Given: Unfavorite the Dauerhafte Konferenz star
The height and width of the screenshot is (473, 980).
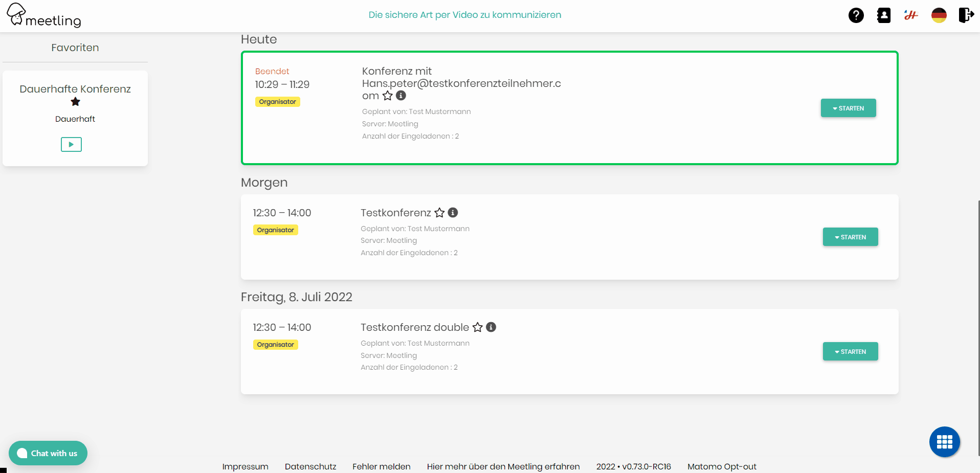Looking at the screenshot, I should (x=75, y=102).
